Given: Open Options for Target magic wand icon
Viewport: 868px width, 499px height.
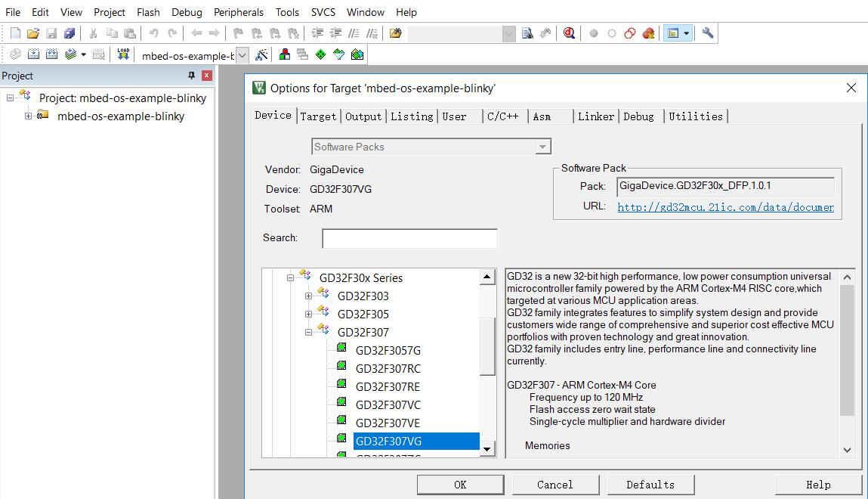Looking at the screenshot, I should [261, 54].
